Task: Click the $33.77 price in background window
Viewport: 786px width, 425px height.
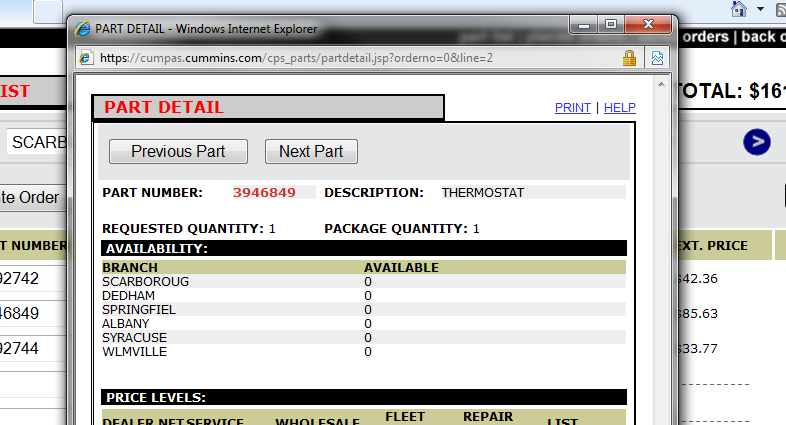Action: [698, 349]
